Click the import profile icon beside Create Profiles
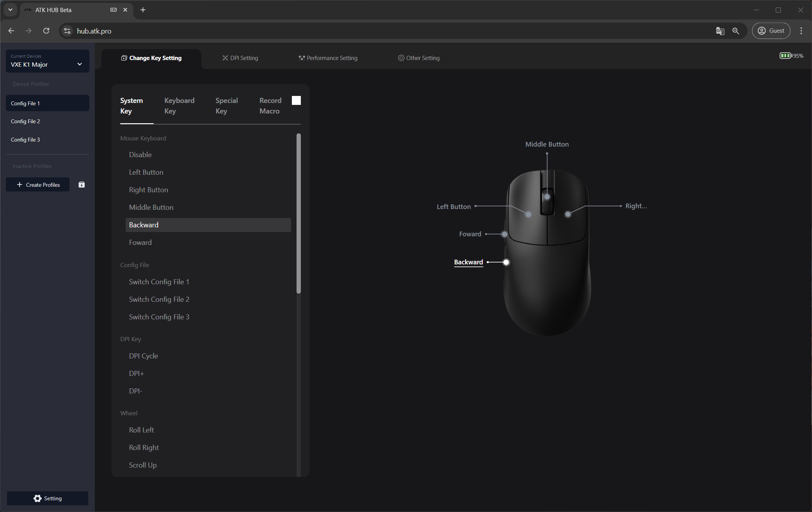Image resolution: width=812 pixels, height=512 pixels. point(82,185)
